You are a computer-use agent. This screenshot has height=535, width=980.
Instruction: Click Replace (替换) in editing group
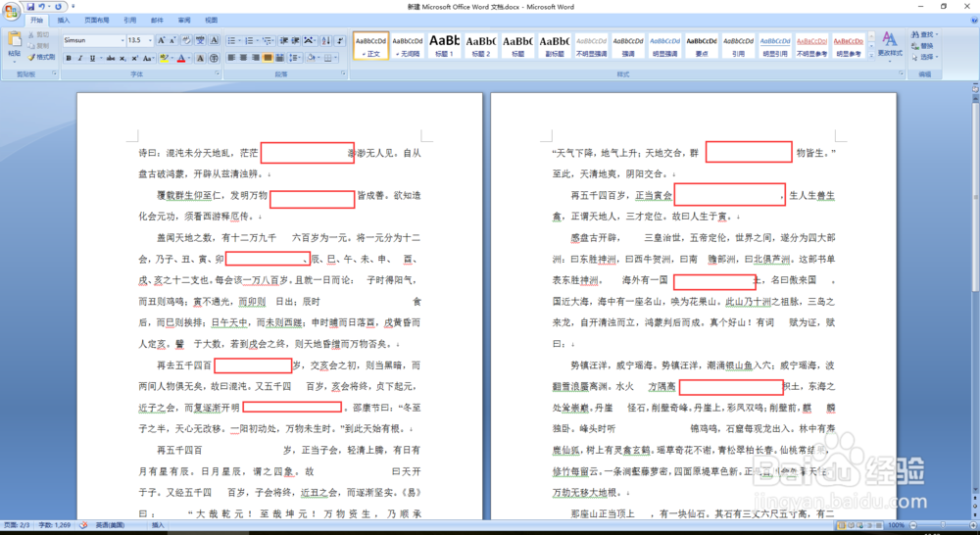923,46
